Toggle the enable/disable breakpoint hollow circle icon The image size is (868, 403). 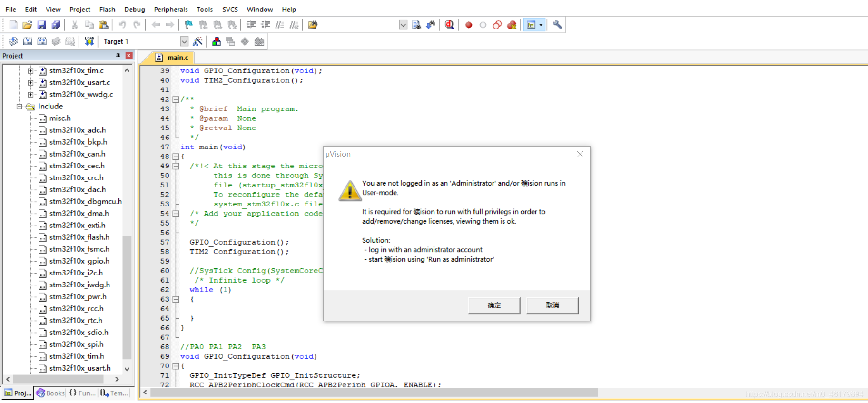pyautogui.click(x=483, y=25)
